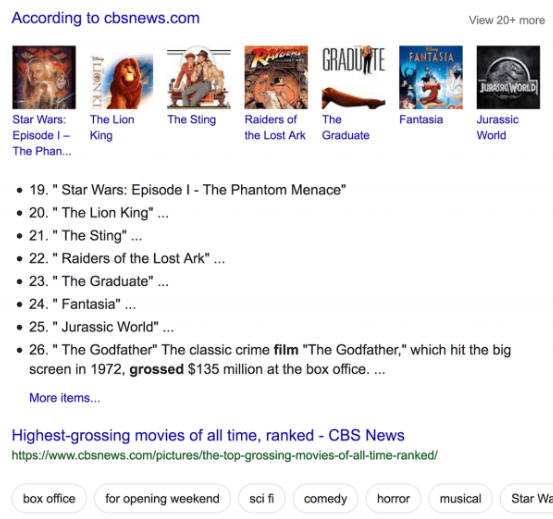Choose the 'comedy' refinement chip

[x=325, y=499]
